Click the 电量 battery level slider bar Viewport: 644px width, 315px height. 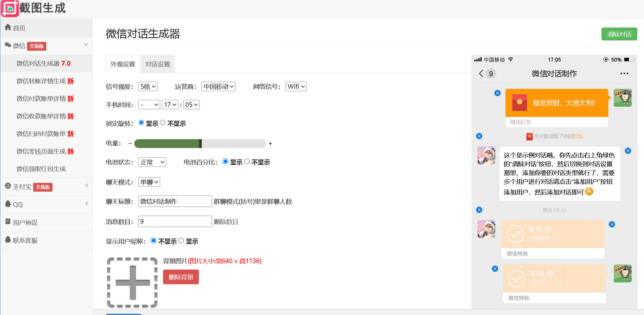[200, 144]
